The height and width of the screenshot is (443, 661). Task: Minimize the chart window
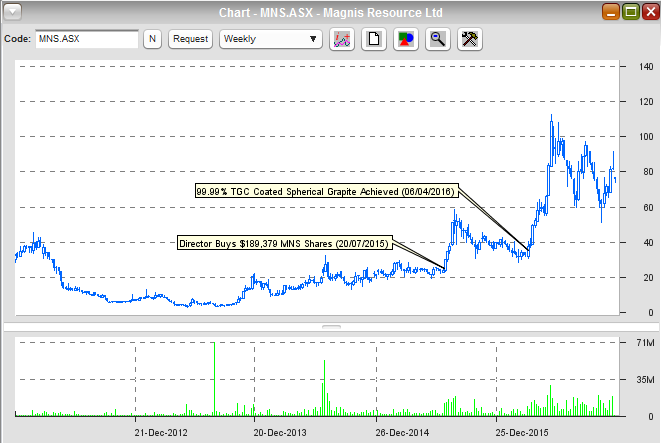(611, 11)
